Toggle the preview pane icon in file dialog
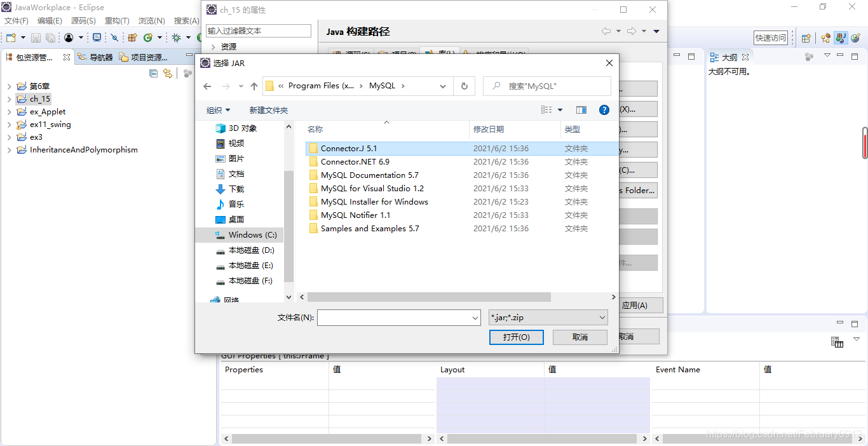 (x=581, y=110)
